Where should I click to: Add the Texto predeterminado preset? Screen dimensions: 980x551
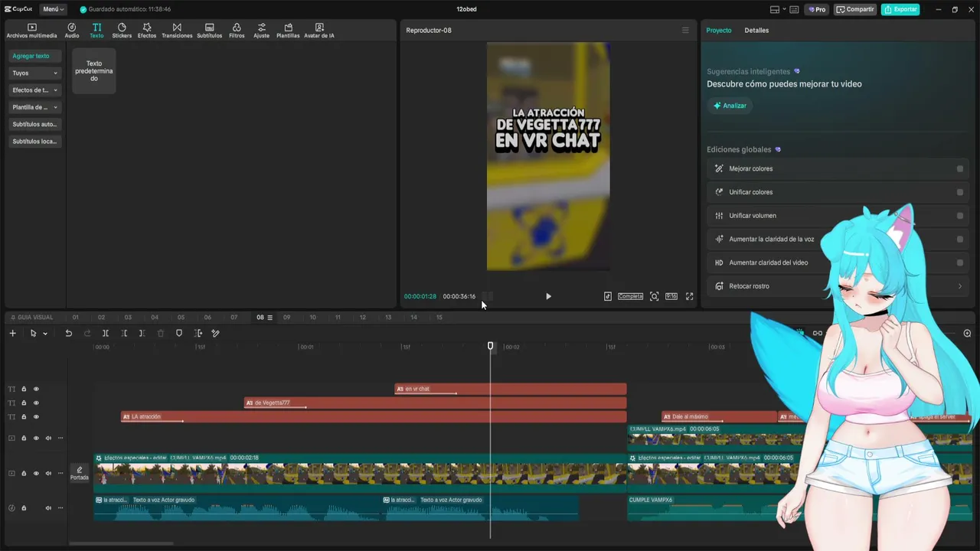[94, 71]
